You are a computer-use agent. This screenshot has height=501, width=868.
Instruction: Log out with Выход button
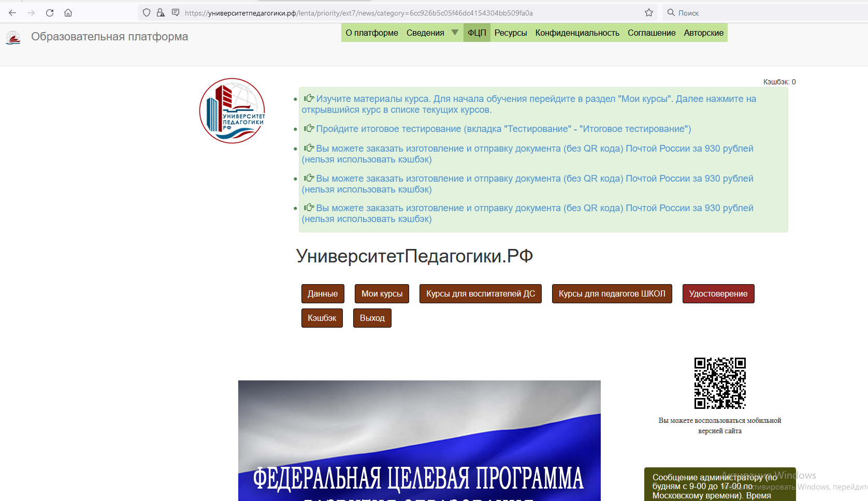372,318
